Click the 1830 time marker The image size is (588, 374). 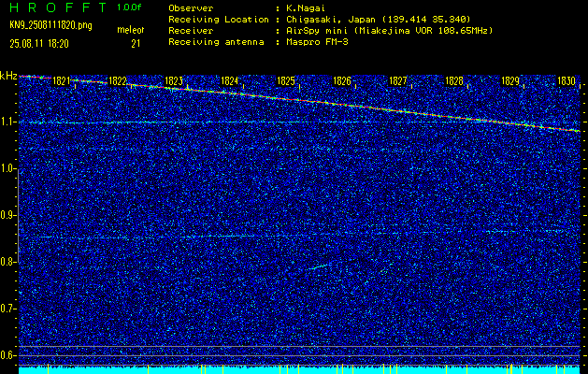point(566,81)
